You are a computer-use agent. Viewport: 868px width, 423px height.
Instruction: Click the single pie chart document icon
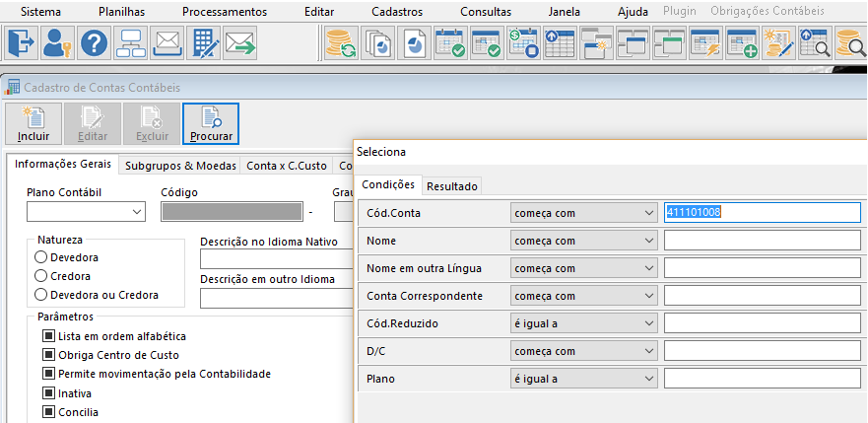click(x=414, y=43)
